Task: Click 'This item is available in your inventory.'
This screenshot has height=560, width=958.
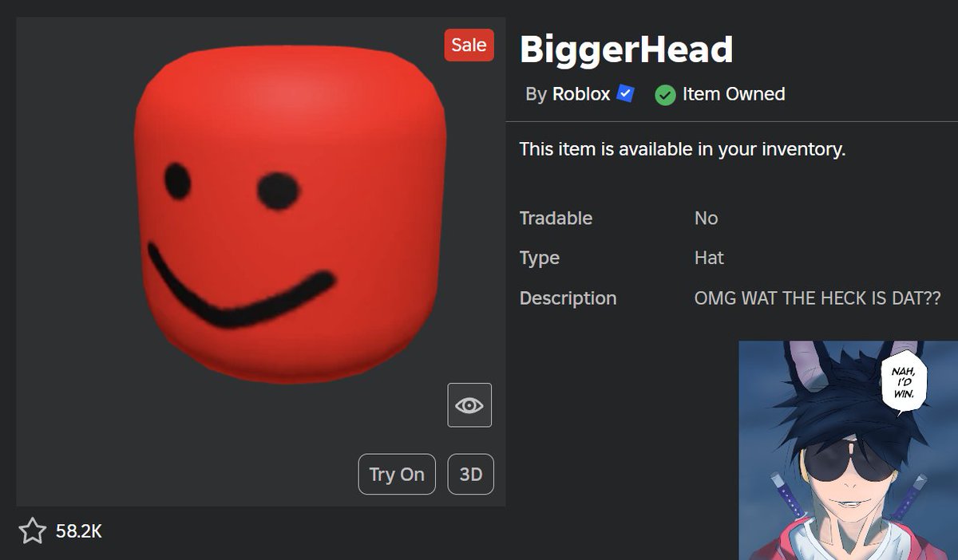Action: [x=682, y=149]
